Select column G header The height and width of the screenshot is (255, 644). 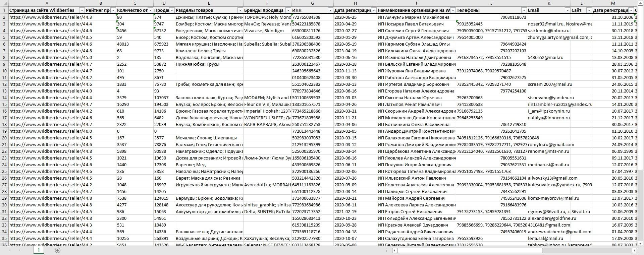(x=312, y=3)
